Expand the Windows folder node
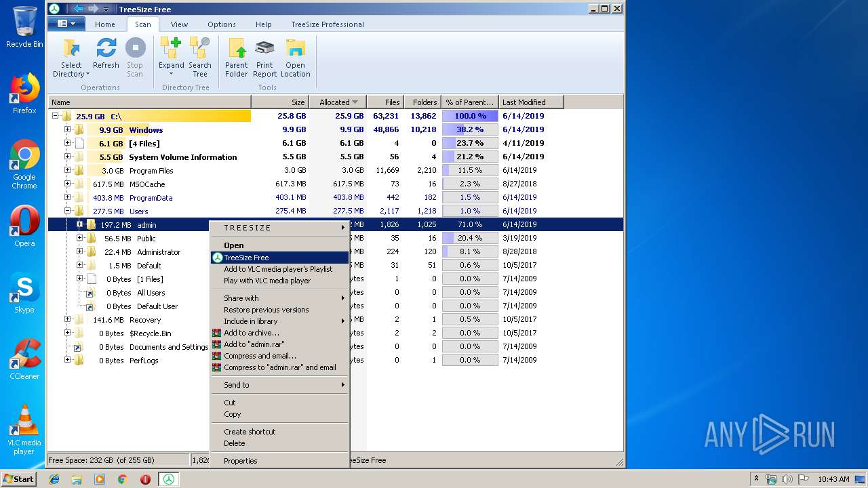 67,129
